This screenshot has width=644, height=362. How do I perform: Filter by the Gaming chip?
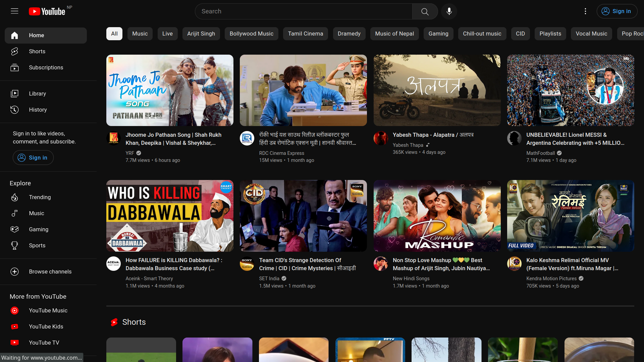click(438, 34)
